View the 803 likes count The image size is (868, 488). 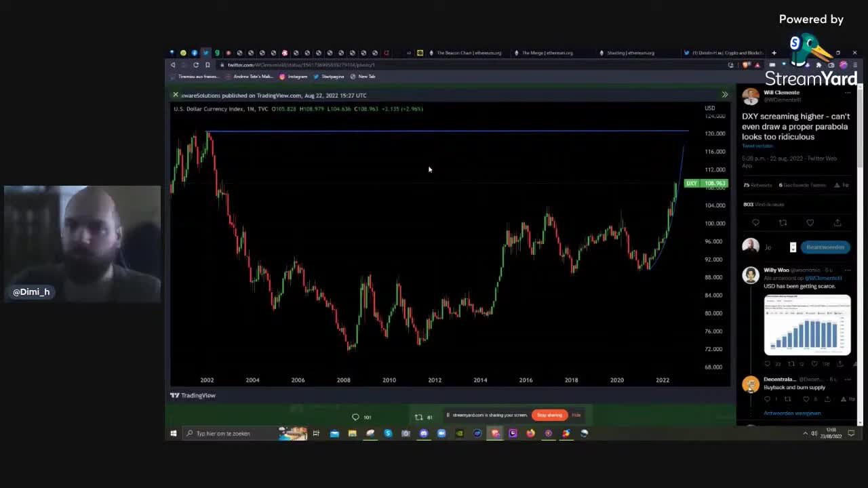click(x=763, y=204)
